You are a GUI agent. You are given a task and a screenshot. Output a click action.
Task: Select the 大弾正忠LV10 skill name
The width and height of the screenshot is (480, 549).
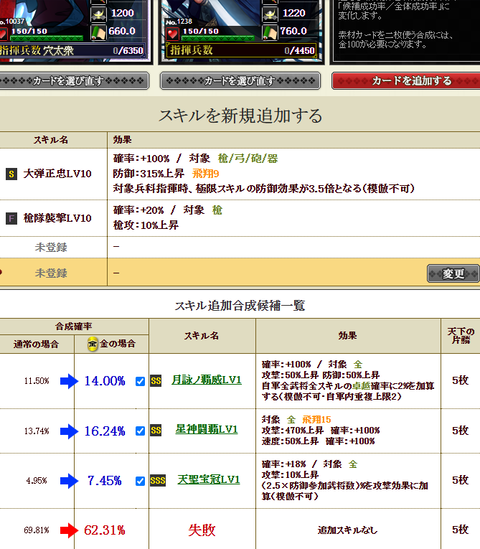(57, 174)
